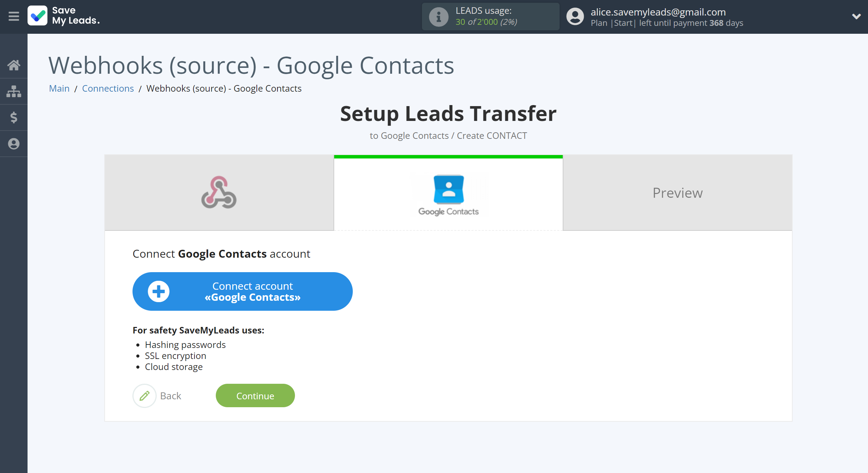This screenshot has width=868, height=473.
Task: Expand the hamburger menu
Action: 14,16
